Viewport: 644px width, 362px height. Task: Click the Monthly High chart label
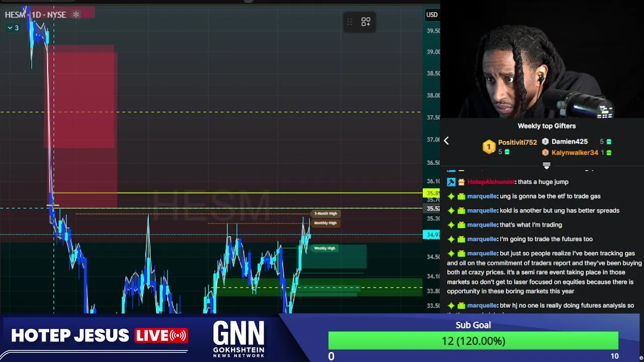tap(326, 223)
